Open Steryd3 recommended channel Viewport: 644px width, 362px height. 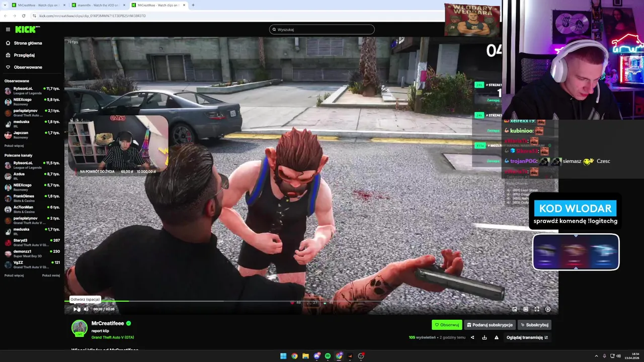(x=32, y=242)
